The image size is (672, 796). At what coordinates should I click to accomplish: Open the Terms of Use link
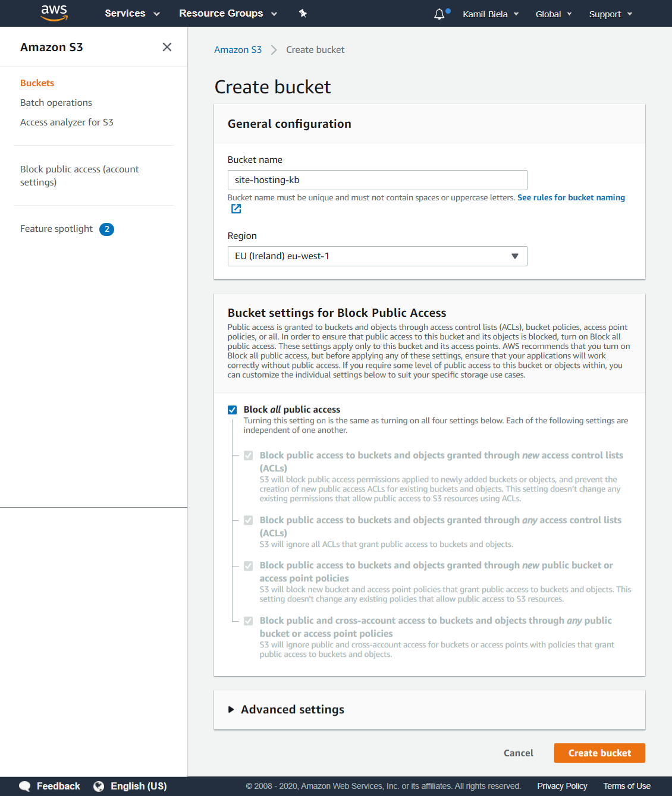(x=627, y=786)
